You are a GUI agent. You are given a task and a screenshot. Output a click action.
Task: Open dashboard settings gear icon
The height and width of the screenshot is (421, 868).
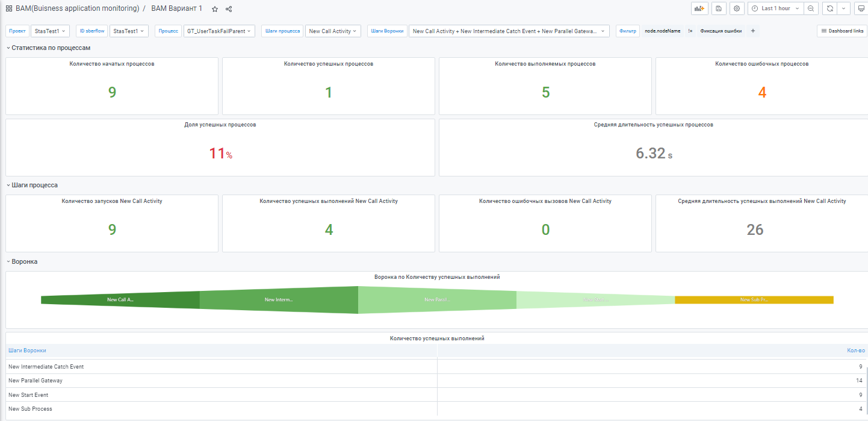point(737,8)
